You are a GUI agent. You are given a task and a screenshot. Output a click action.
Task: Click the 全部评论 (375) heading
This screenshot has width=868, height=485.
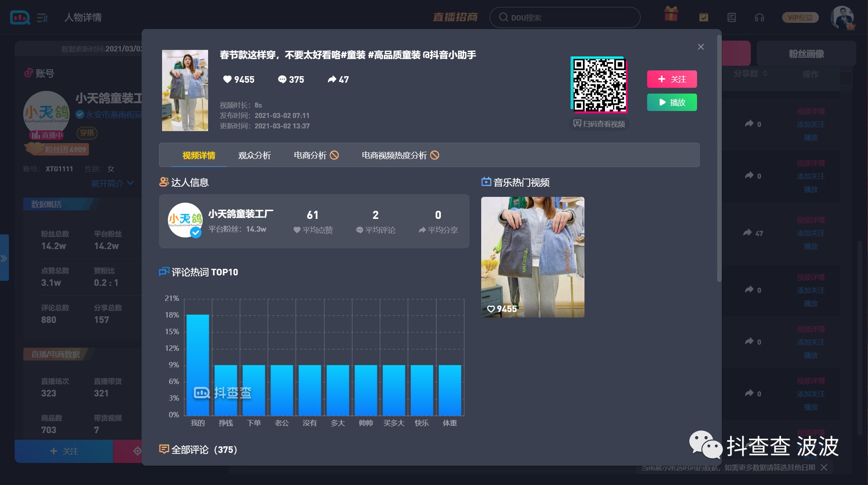[204, 449]
